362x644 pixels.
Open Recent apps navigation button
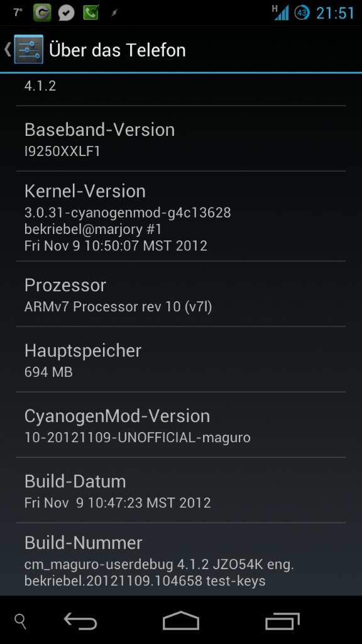coord(282,621)
